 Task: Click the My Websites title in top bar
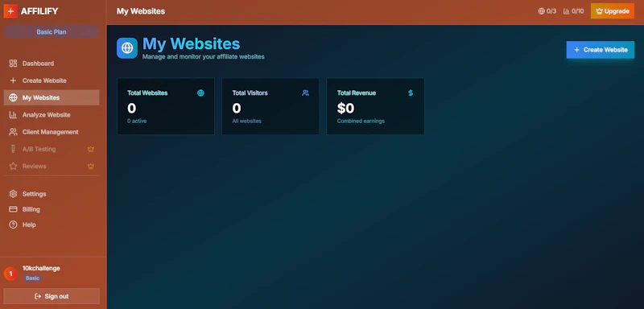[141, 11]
